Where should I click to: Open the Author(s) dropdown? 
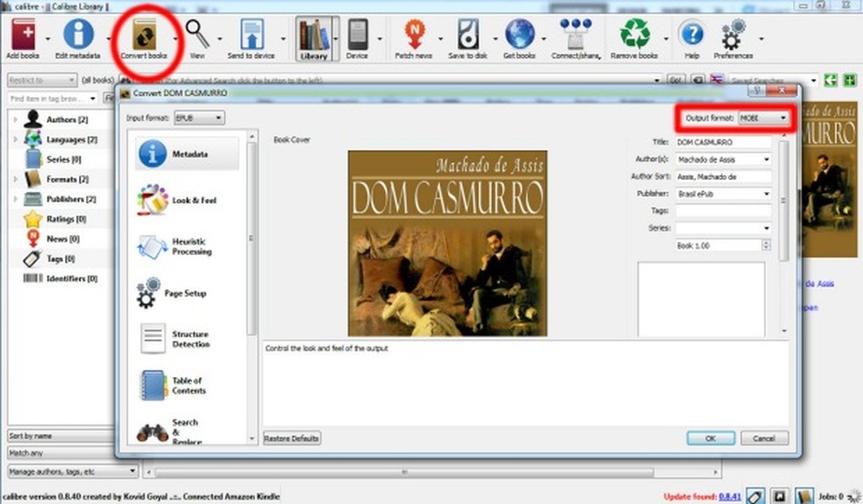point(724,160)
